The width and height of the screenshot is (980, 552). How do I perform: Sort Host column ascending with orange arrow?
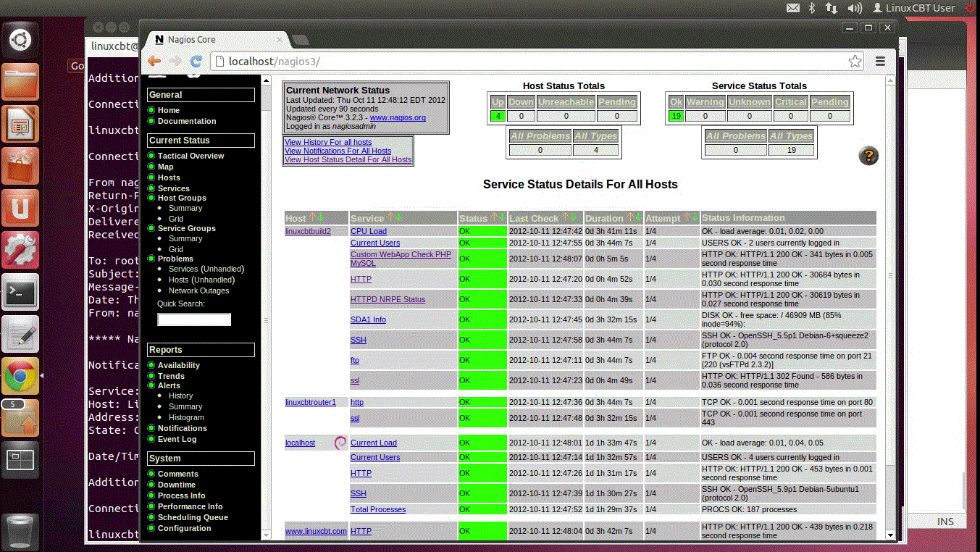[312, 217]
